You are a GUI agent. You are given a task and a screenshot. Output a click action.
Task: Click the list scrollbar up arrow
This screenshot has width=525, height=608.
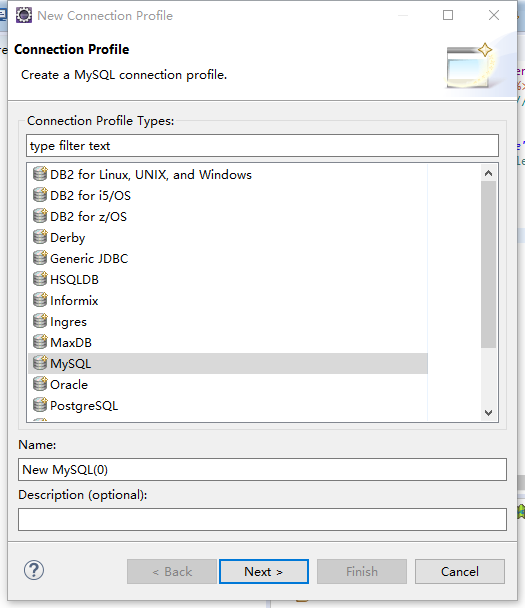[x=489, y=173]
